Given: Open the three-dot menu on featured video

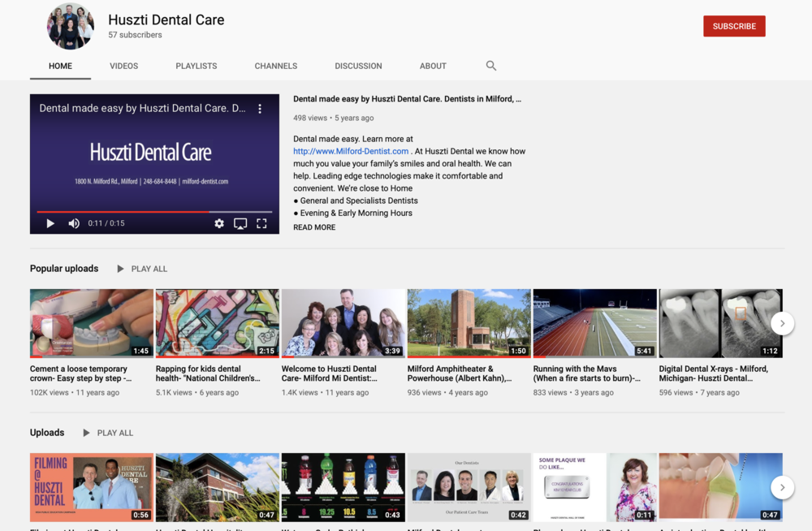Looking at the screenshot, I should pyautogui.click(x=260, y=108).
